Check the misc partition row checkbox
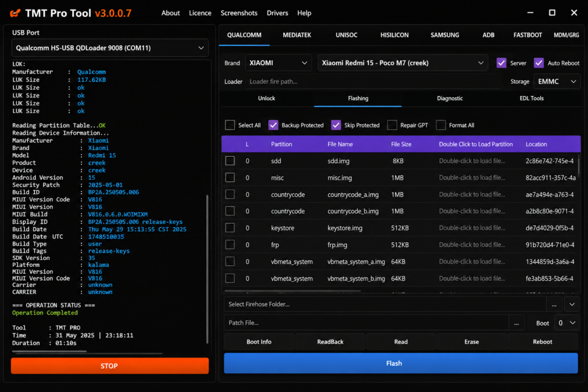Screen dimensions: 588x392 230,178
